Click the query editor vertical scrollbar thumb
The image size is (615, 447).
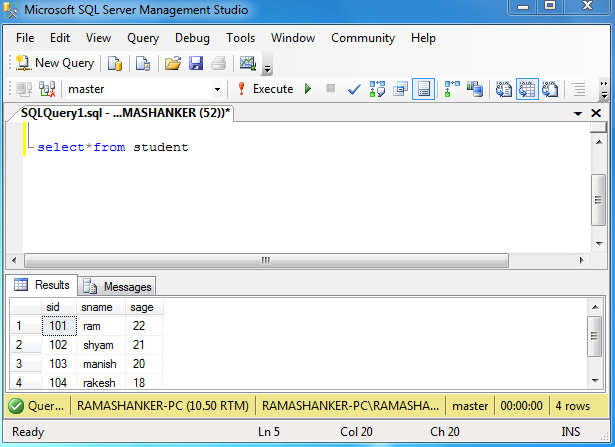pyautogui.click(x=599, y=200)
